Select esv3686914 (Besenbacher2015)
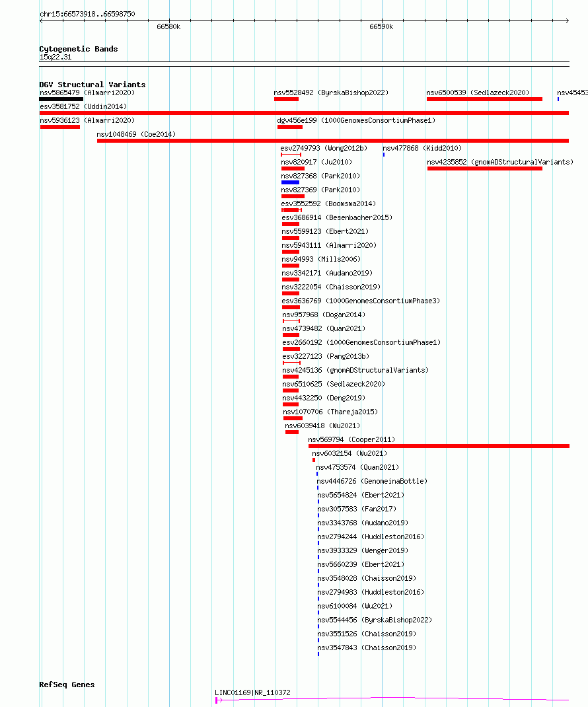Screen dimensions: 588x707 tap(337, 217)
